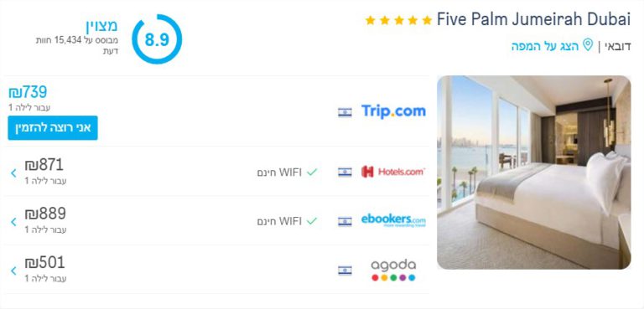Click the Israel flag beside agoda
644x309 pixels.
(345, 270)
